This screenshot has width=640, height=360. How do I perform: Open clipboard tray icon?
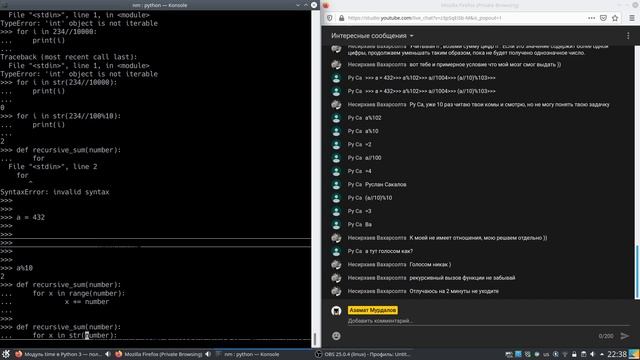coord(584,354)
